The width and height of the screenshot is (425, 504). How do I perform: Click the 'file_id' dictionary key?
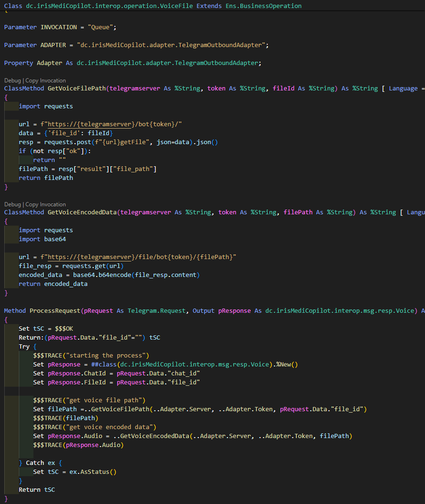point(66,133)
